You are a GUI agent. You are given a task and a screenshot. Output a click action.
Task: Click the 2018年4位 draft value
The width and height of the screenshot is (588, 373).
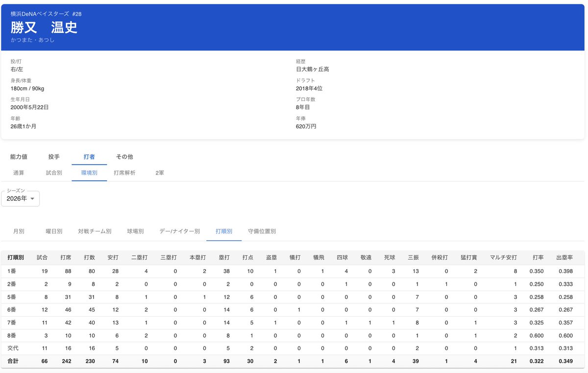click(x=309, y=89)
